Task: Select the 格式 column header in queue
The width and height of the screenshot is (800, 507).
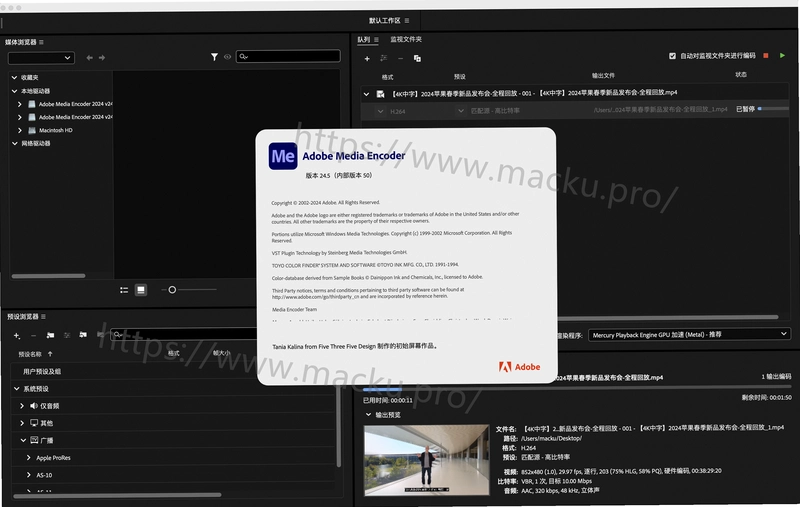Action: click(387, 78)
